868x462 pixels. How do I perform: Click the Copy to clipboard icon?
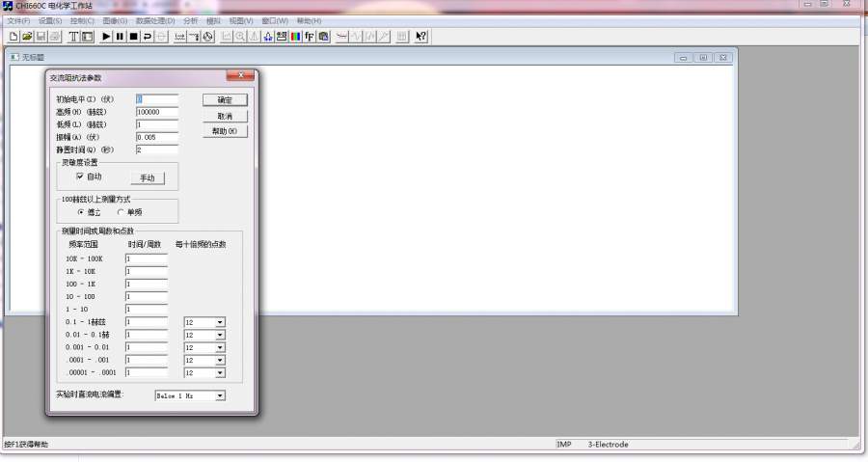pyautogui.click(x=323, y=37)
